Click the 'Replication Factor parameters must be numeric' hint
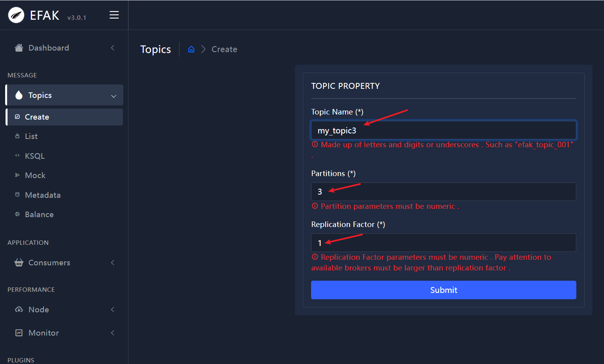Screen dimensions: 604x364 pos(431,263)
